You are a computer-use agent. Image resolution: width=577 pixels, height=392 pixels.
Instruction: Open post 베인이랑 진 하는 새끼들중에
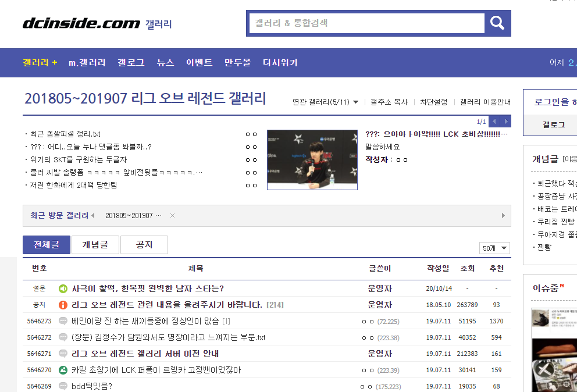coord(145,321)
